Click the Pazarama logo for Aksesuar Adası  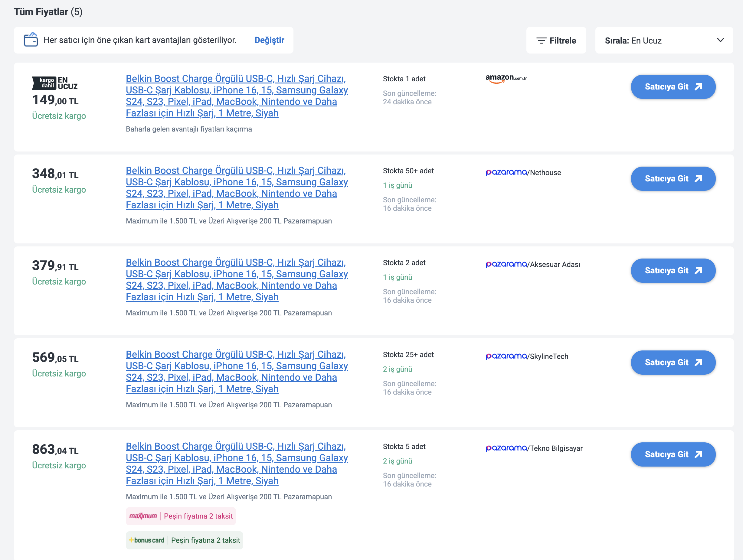(506, 264)
